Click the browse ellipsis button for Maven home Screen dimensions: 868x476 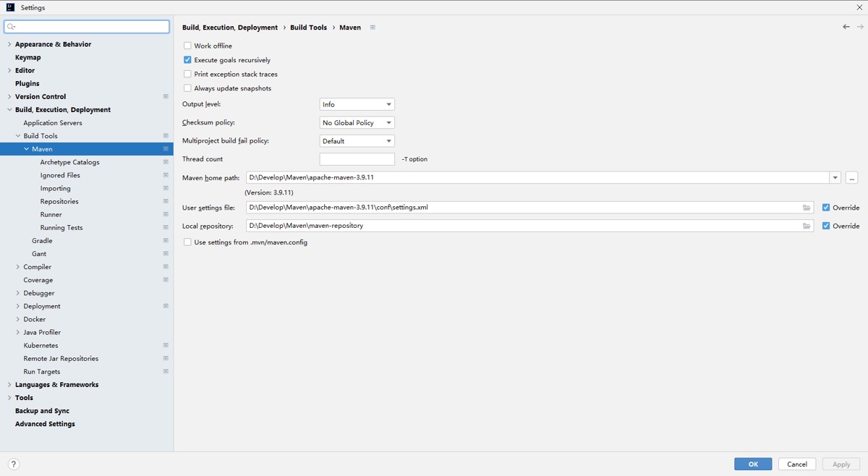[851, 177]
